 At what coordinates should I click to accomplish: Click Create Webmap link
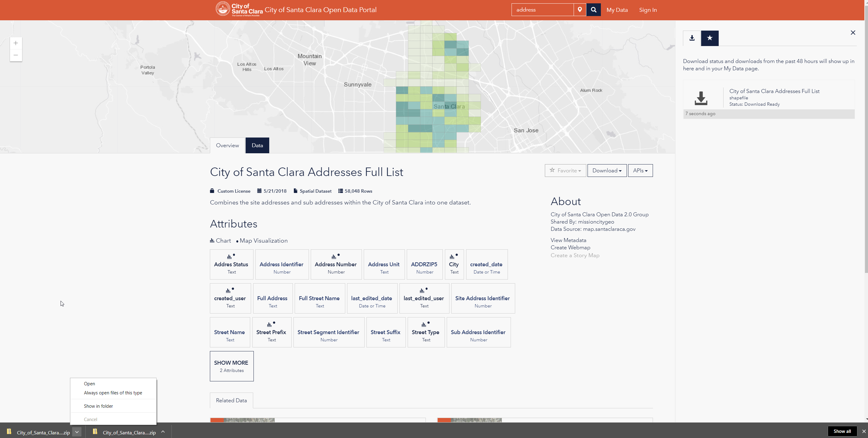click(x=570, y=247)
